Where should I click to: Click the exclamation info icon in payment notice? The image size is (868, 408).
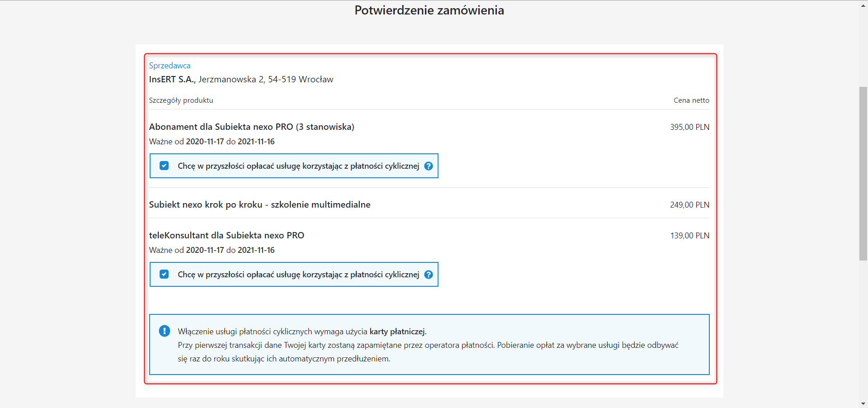pos(165,331)
